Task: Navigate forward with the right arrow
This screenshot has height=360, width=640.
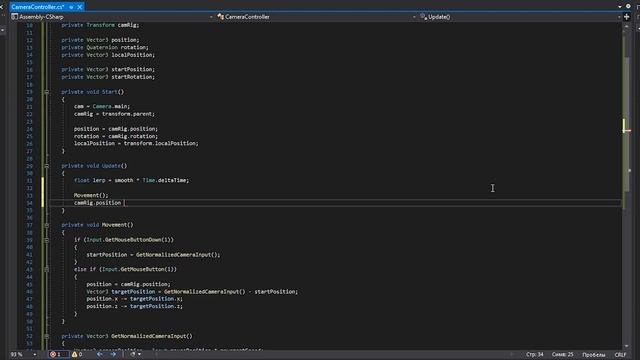Action: (x=113, y=354)
